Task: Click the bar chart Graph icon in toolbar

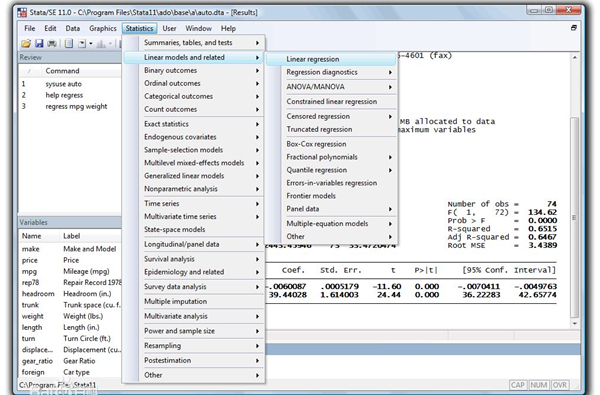Action: pos(101,44)
